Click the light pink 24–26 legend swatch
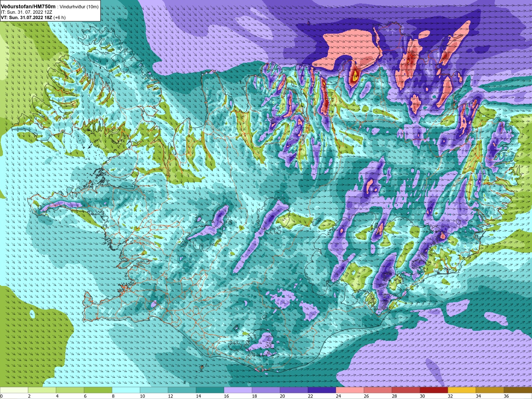Image resolution: width=532 pixels, height=399 pixels. point(350,390)
